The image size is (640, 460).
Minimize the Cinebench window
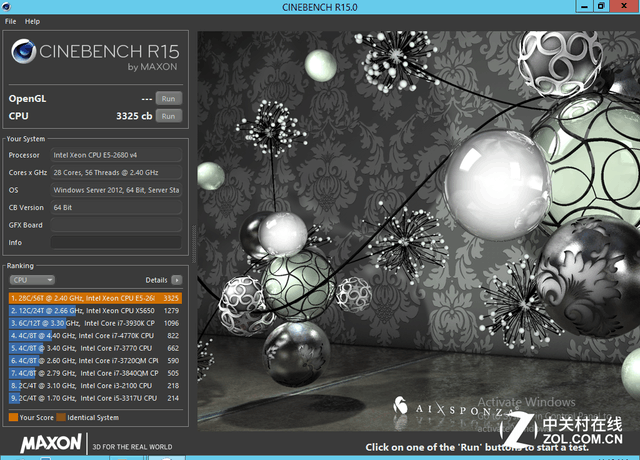(x=584, y=6)
